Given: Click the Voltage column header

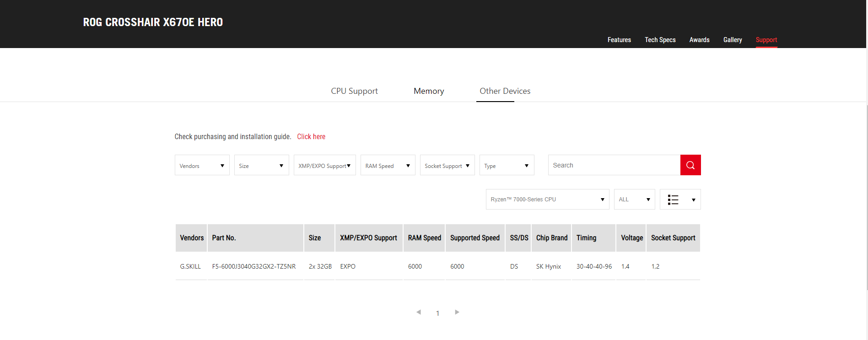Looking at the screenshot, I should (631, 238).
